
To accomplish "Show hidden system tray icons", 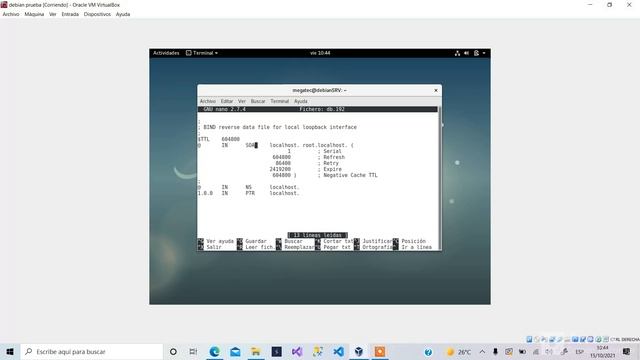I will [482, 352].
